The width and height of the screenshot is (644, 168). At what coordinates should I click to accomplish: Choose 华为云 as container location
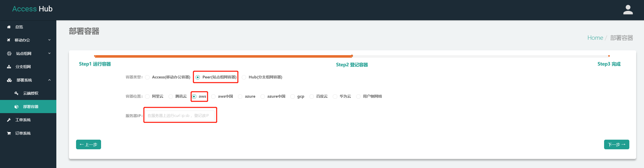335,96
